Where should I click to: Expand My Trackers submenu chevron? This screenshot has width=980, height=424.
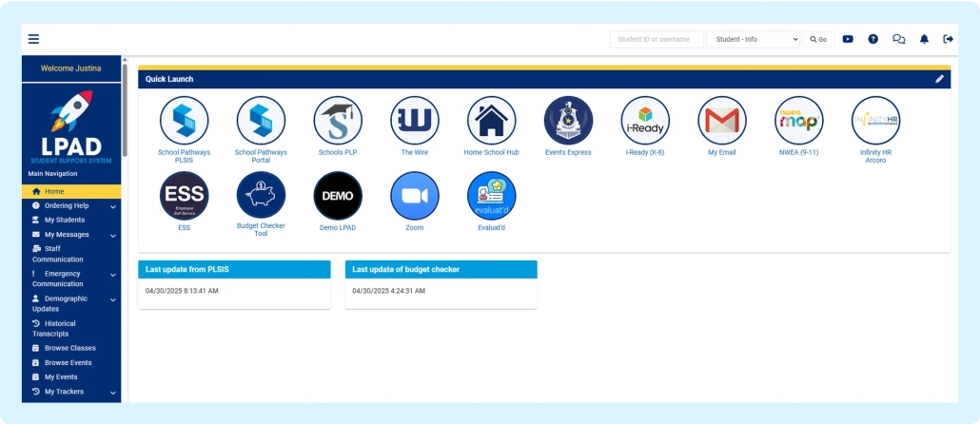pos(113,394)
